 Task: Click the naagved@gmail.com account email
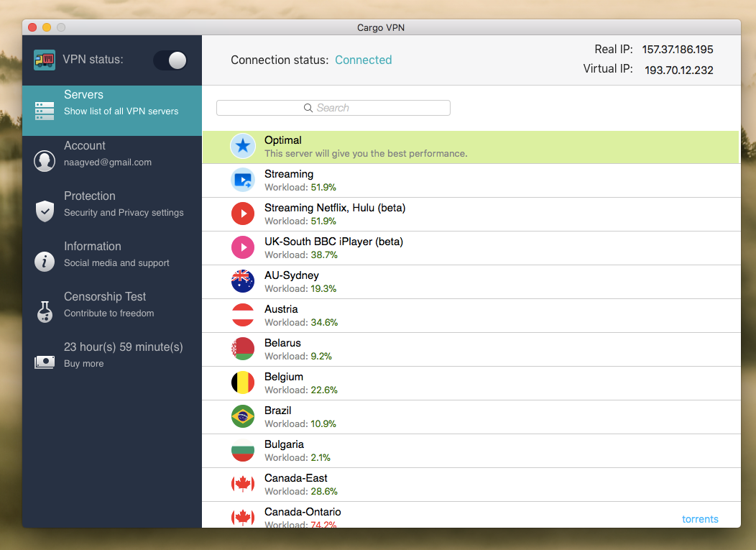[x=108, y=162]
